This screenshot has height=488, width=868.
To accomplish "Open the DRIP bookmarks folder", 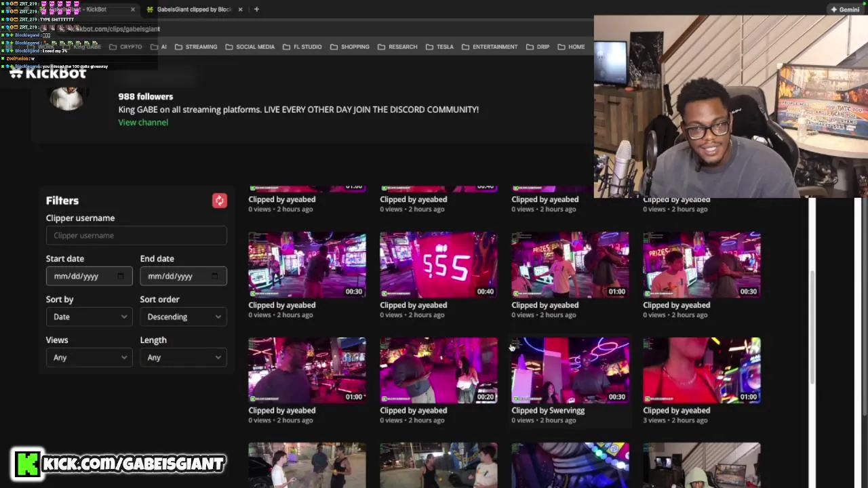I will (x=537, y=47).
